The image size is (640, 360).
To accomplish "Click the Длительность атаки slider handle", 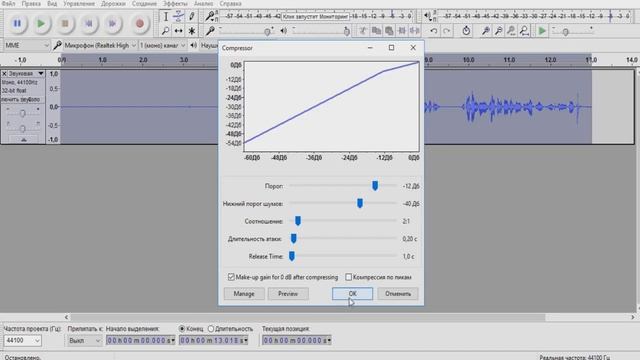I will click(293, 238).
